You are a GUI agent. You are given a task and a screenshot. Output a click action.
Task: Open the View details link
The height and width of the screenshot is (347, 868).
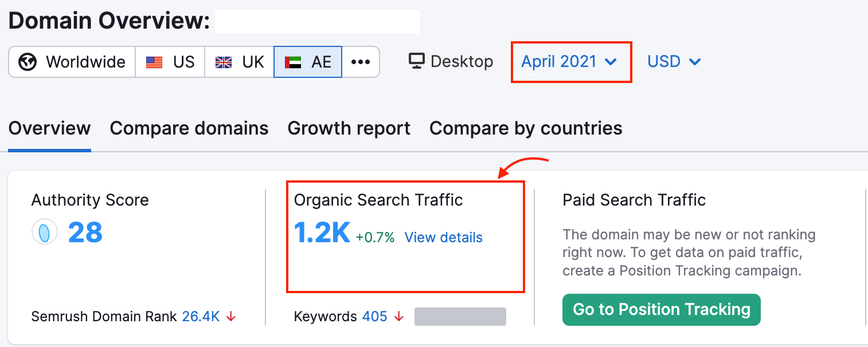click(443, 238)
